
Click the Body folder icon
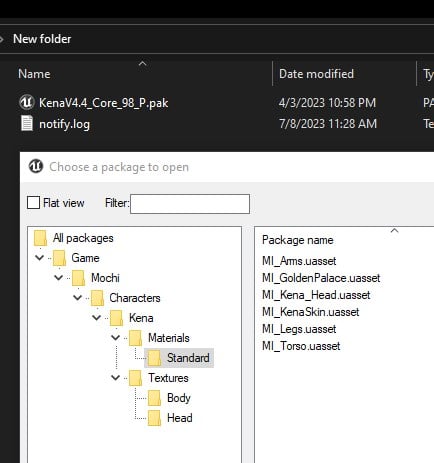[x=154, y=398]
